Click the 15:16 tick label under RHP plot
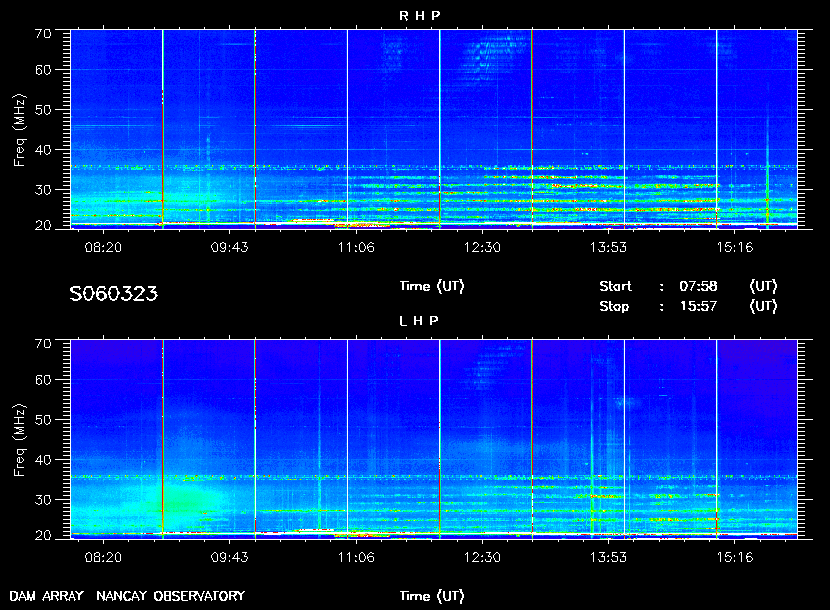Screen dimensions: 830x610 [x=735, y=247]
